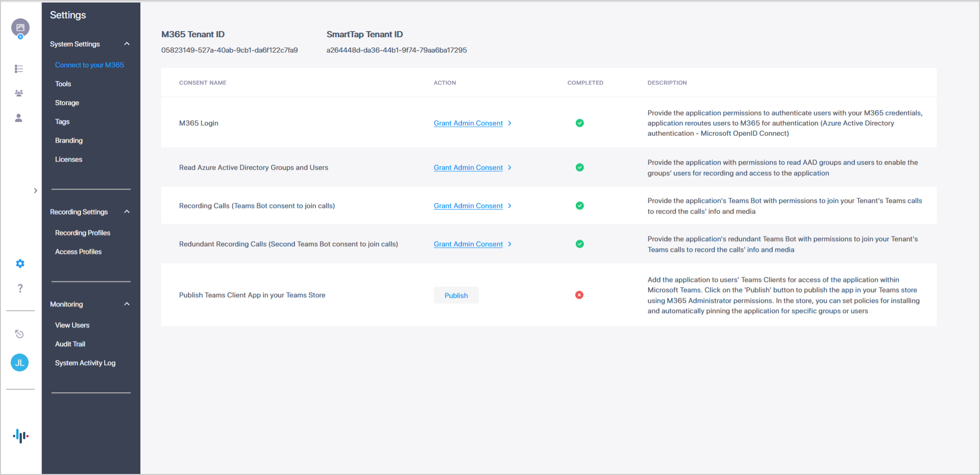Viewport: 980px width, 475px height.
Task: Open Recording Profiles menu item
Action: point(83,233)
